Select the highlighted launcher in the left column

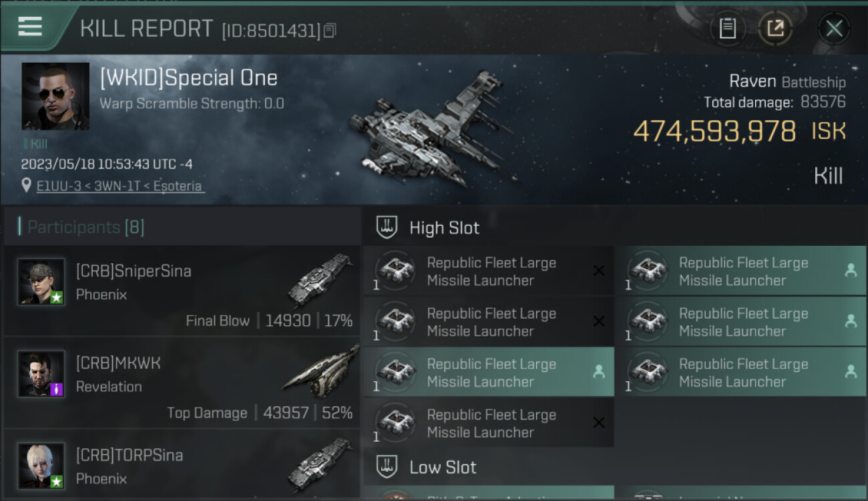pyautogui.click(x=487, y=373)
